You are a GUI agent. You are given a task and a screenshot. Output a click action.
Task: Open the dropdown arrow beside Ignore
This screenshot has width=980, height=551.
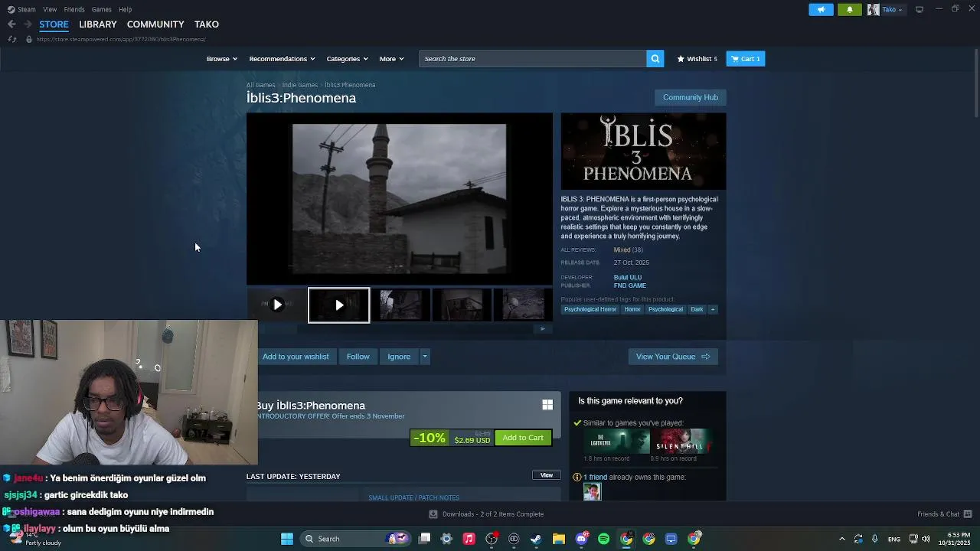tap(424, 357)
